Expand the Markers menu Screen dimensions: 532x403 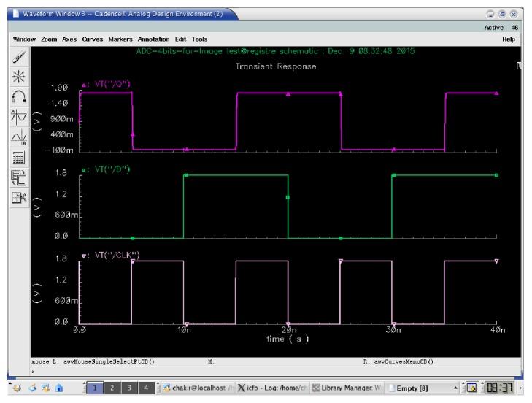(120, 39)
